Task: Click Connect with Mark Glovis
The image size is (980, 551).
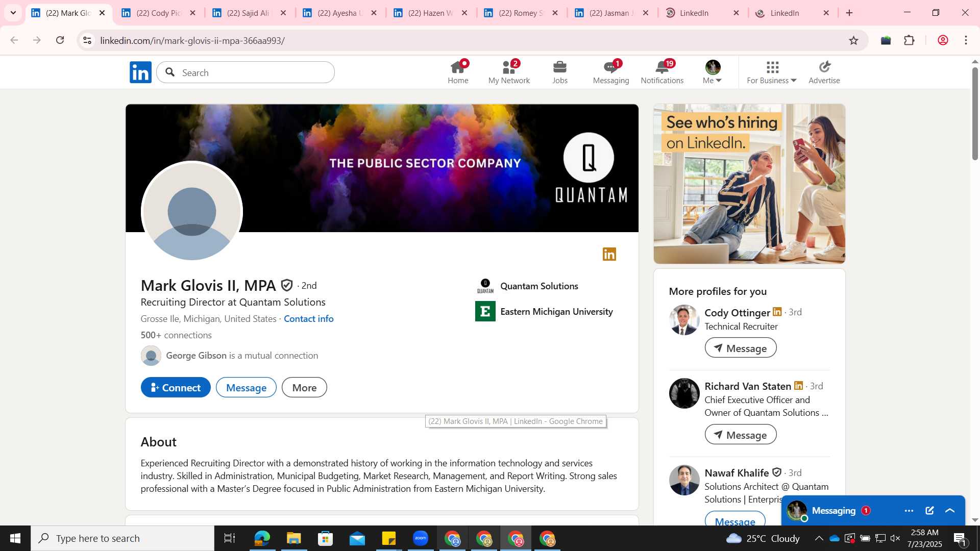Action: [176, 388]
